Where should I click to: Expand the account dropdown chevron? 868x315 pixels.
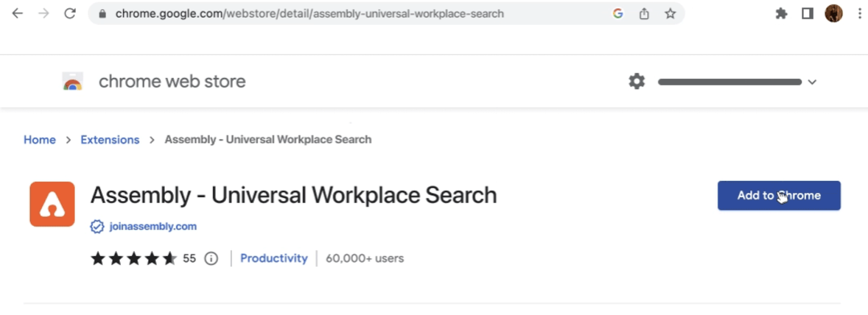click(x=812, y=82)
